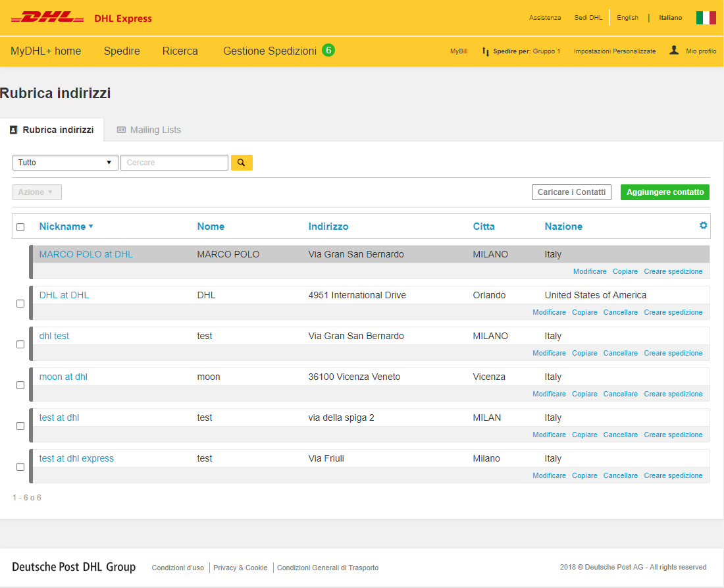Expand the Azione dropdown menu
This screenshot has width=724, height=588.
tap(37, 192)
